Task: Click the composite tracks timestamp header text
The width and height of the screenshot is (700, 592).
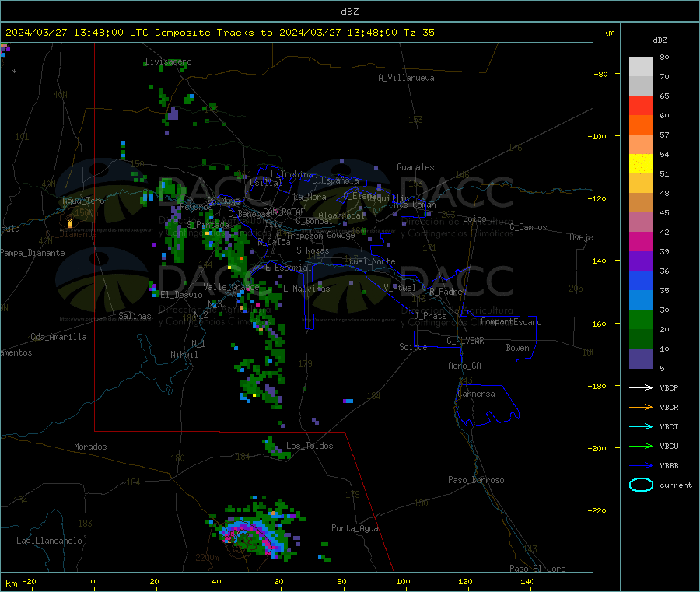Action: tap(219, 33)
